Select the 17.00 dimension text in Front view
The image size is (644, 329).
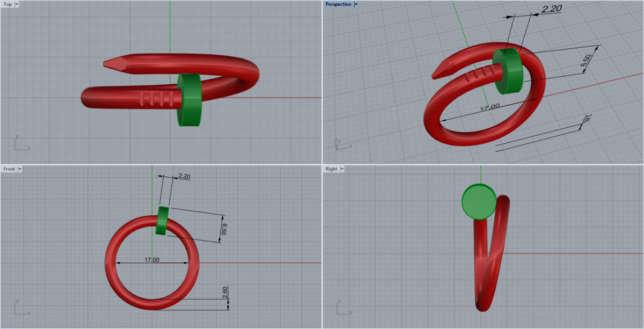click(x=152, y=260)
